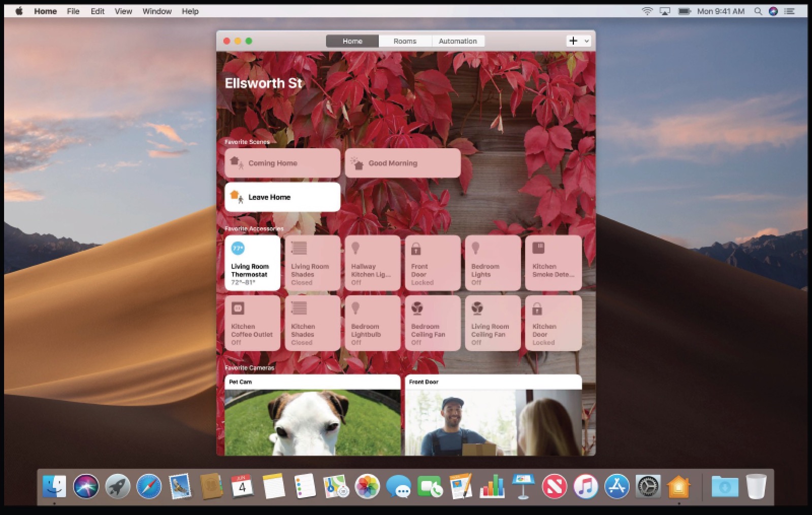Open Spotlight search magnifier
The width and height of the screenshot is (812, 515).
coord(758,11)
